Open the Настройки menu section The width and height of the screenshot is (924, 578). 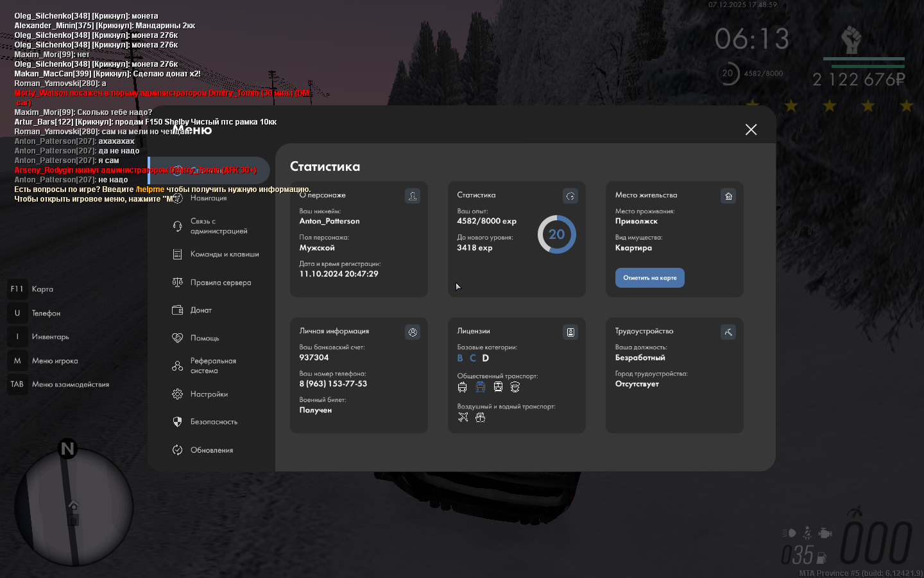tap(209, 394)
